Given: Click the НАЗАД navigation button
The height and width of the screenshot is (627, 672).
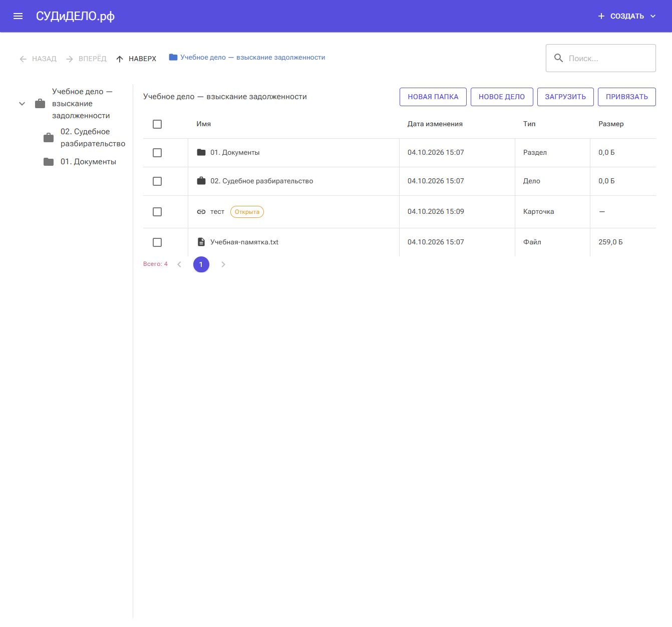Looking at the screenshot, I should click(x=38, y=59).
